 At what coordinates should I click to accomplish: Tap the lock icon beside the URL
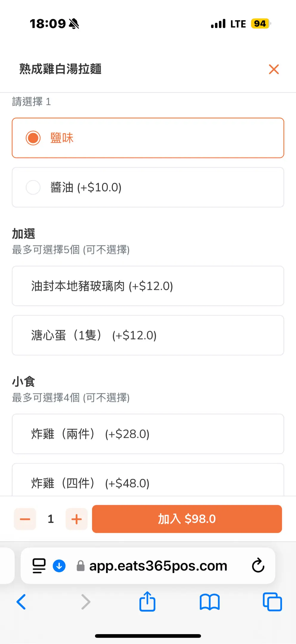pos(80,566)
